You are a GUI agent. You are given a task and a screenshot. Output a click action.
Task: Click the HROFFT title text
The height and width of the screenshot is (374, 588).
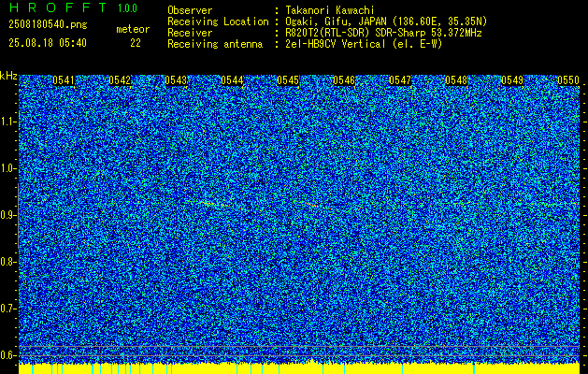[58, 7]
